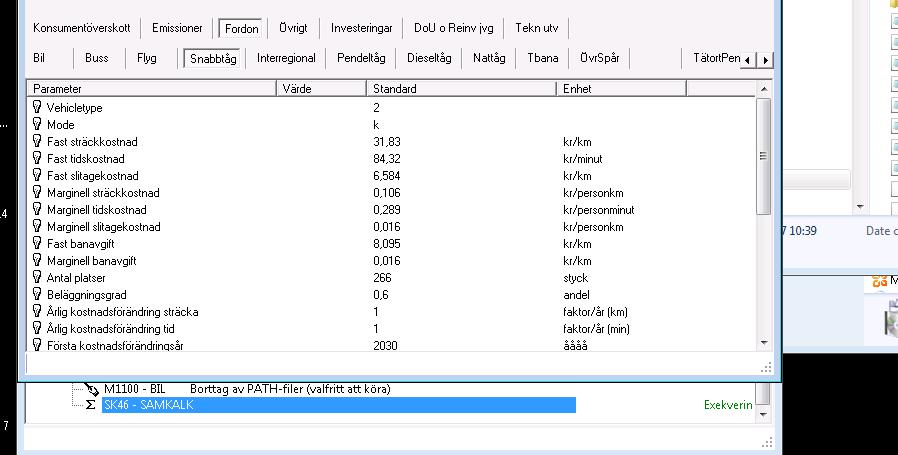Click parameter table scrollbar down arrow
The image size is (898, 455).
(763, 343)
